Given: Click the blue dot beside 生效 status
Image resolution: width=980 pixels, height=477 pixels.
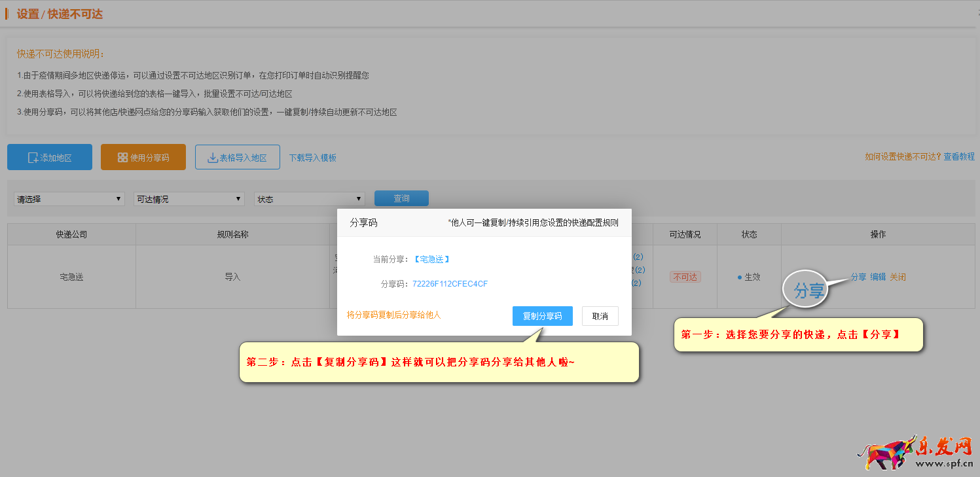Looking at the screenshot, I should (740, 277).
